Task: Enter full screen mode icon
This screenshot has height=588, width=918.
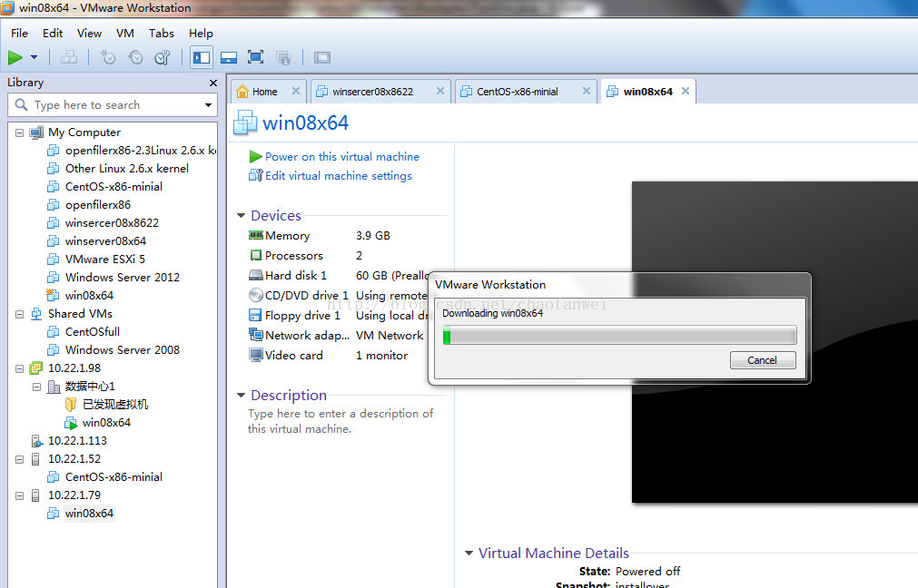Action: point(255,57)
